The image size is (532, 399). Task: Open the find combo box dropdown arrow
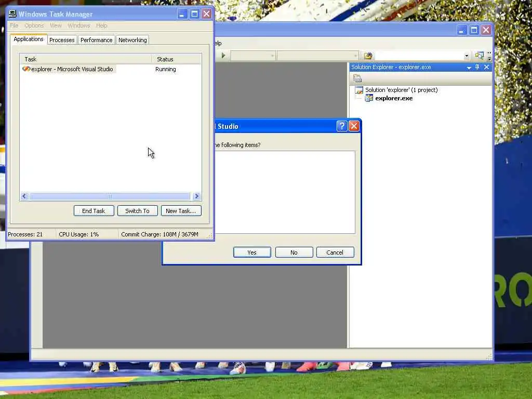pos(467,56)
